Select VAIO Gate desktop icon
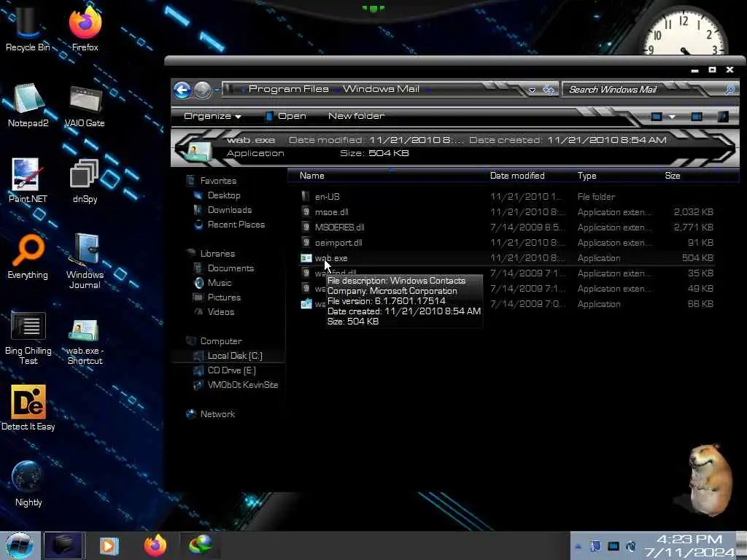 (85, 106)
